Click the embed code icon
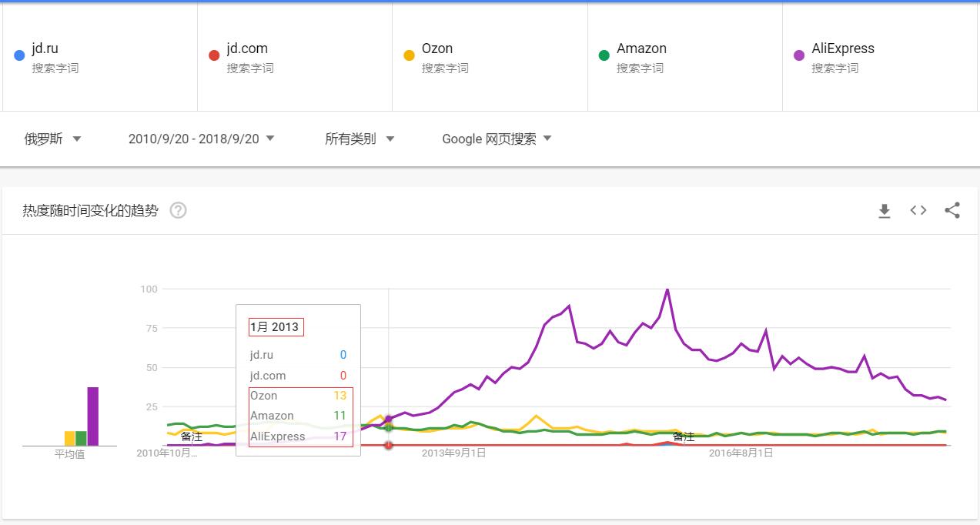Viewport: 980px width, 525px height. click(918, 210)
